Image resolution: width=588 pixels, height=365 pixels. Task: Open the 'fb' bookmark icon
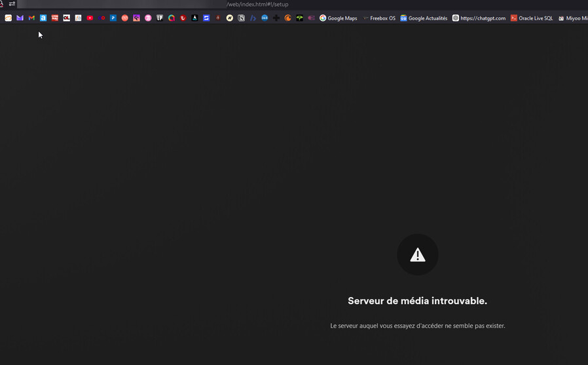(x=78, y=18)
